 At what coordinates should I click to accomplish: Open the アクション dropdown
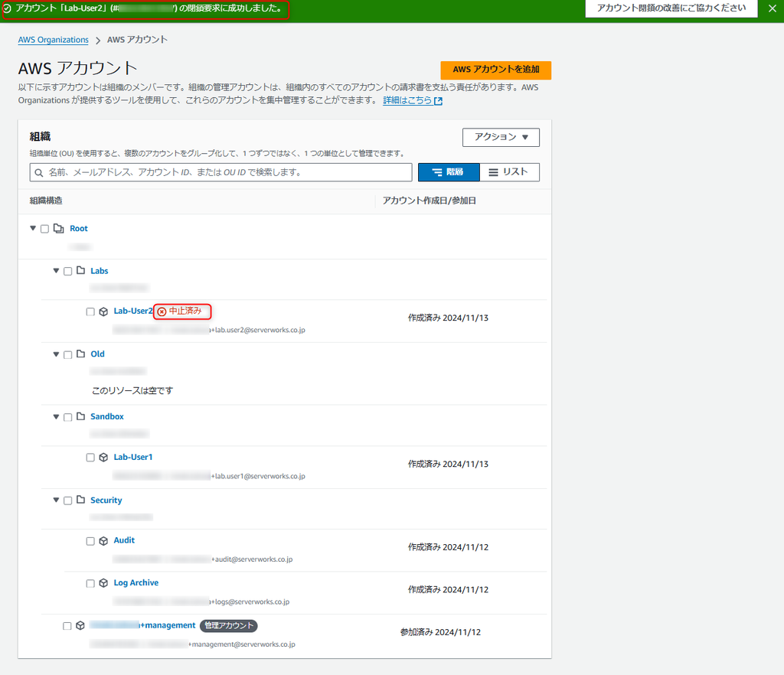(501, 138)
